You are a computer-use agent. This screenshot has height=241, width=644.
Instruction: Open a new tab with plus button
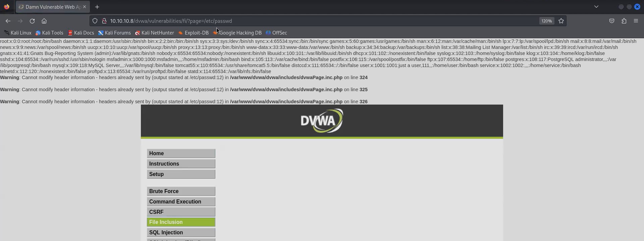[x=97, y=7]
